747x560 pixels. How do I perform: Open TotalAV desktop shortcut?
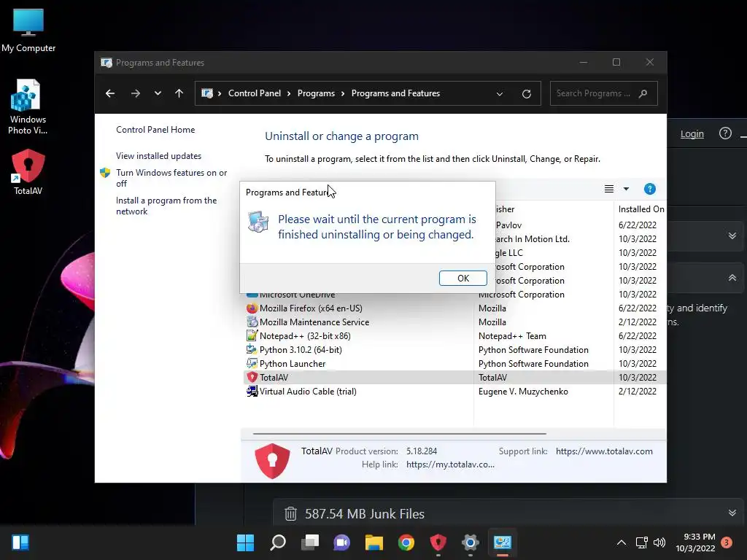[28, 172]
